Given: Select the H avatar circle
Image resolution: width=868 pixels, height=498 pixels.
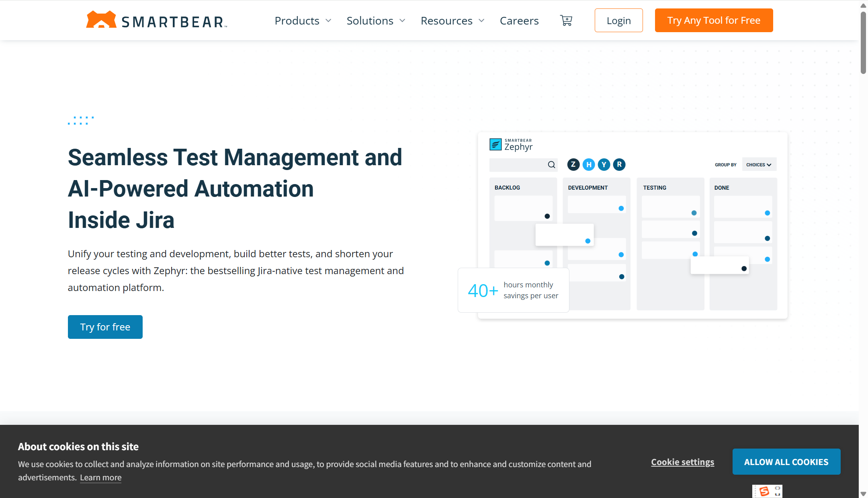Looking at the screenshot, I should click(589, 164).
